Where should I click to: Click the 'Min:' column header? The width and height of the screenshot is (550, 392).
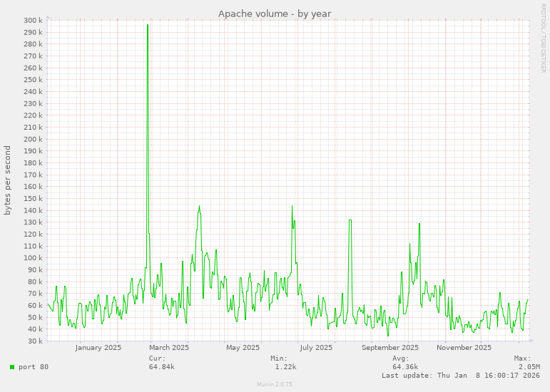pyautogui.click(x=279, y=359)
